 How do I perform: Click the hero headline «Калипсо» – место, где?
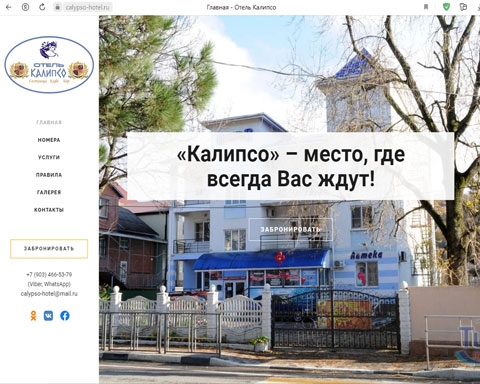(291, 154)
